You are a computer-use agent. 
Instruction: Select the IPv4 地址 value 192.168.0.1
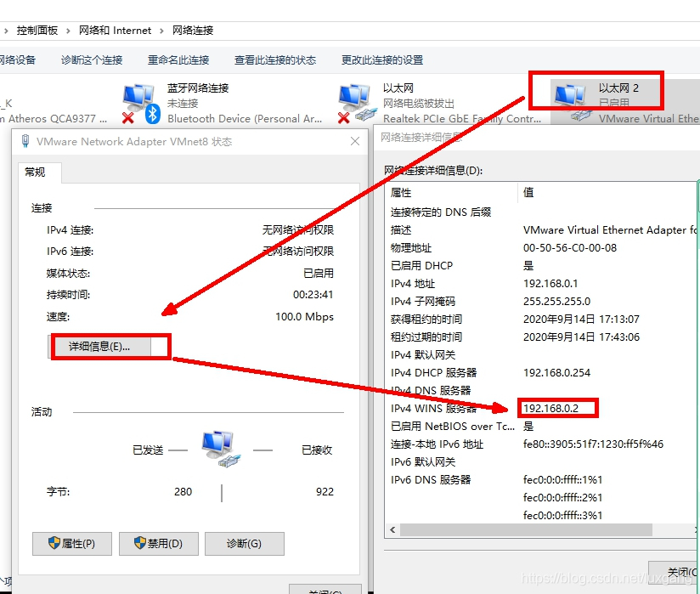click(550, 284)
